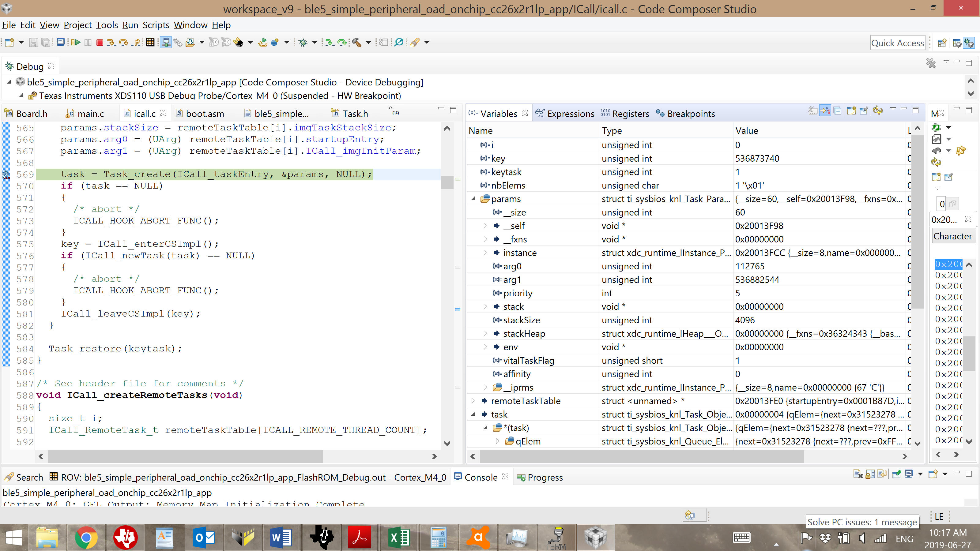Click the Step Return toolbar icon
Viewport: 980px width, 551px height.
[x=136, y=42]
